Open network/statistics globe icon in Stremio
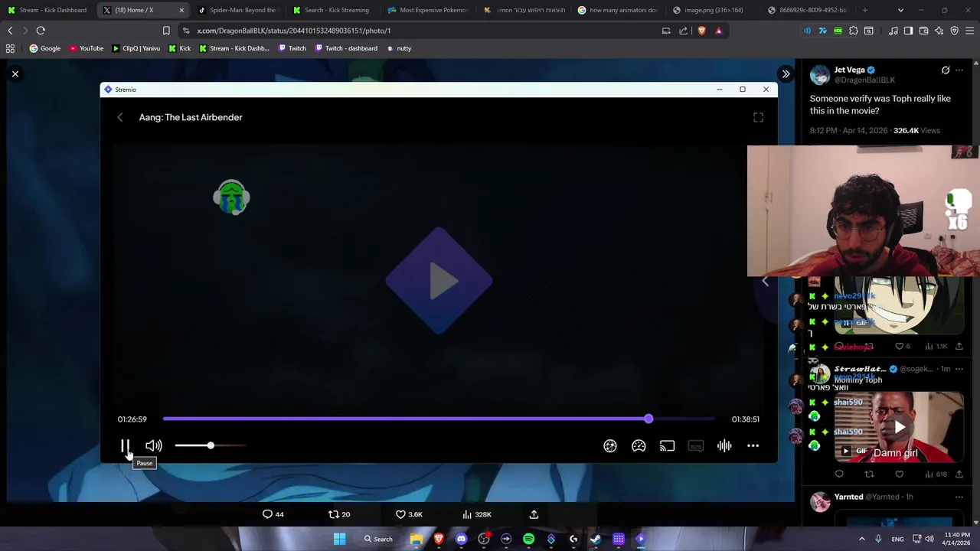The width and height of the screenshot is (980, 551). coord(610,445)
